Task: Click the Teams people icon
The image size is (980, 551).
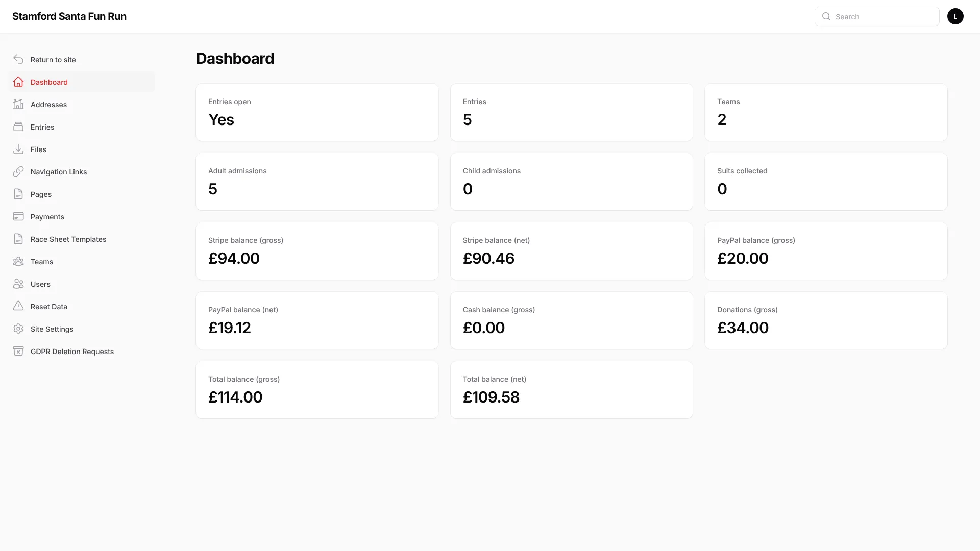Action: click(18, 261)
